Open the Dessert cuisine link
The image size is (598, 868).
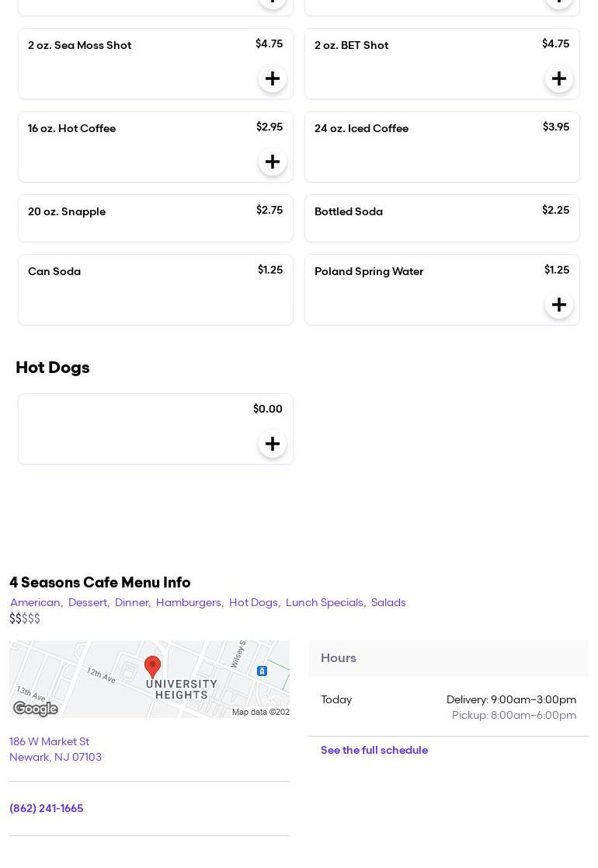(x=88, y=602)
